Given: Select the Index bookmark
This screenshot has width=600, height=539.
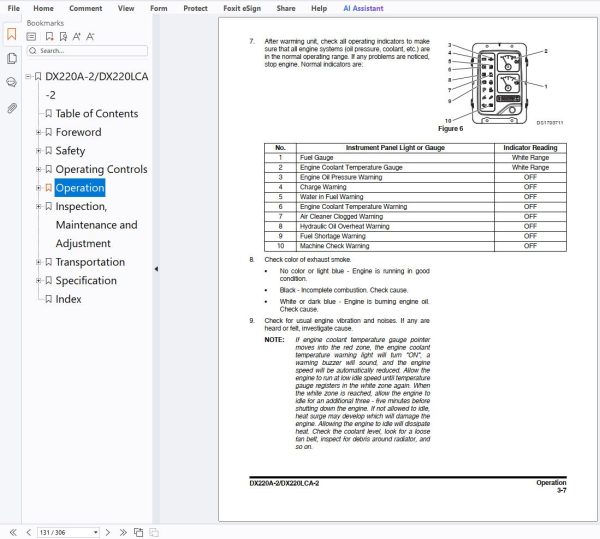Looking at the screenshot, I should coord(68,299).
